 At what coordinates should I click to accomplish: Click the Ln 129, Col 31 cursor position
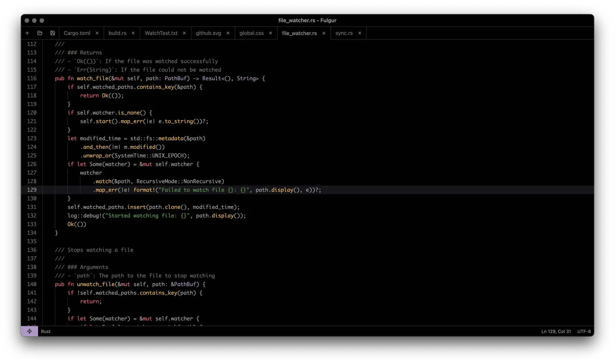(x=556, y=331)
